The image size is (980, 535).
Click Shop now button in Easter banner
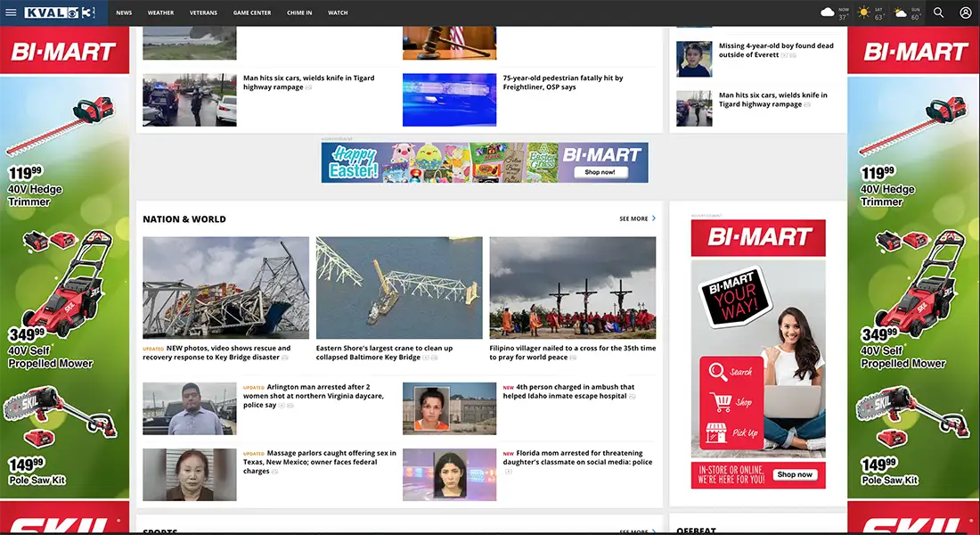[600, 172]
